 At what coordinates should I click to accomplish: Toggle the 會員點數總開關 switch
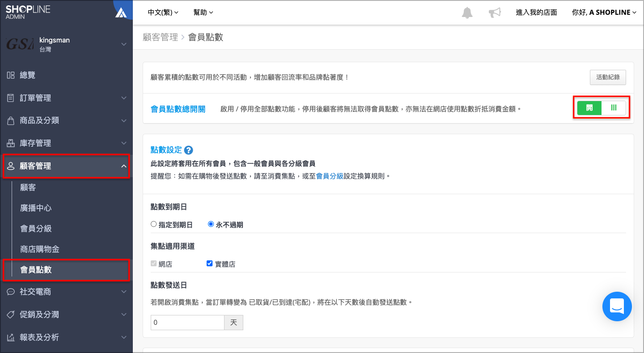point(602,108)
